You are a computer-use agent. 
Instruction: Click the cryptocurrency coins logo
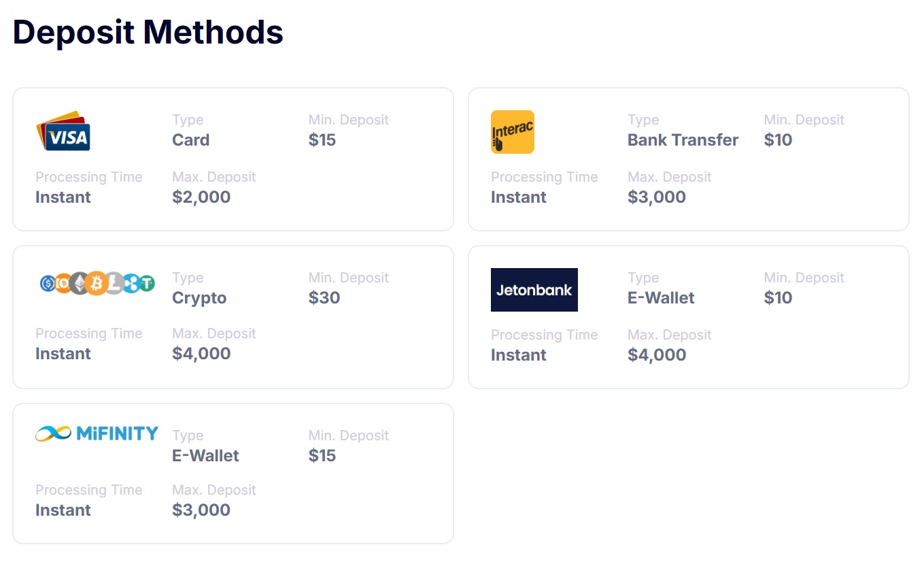tap(97, 283)
